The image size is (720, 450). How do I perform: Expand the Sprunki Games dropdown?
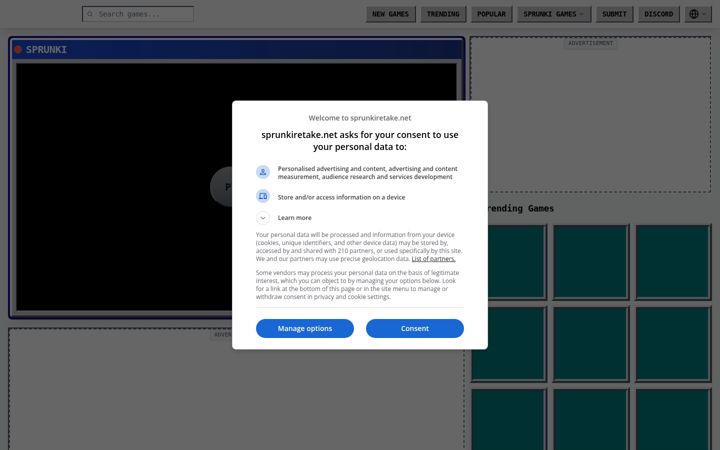coord(553,14)
